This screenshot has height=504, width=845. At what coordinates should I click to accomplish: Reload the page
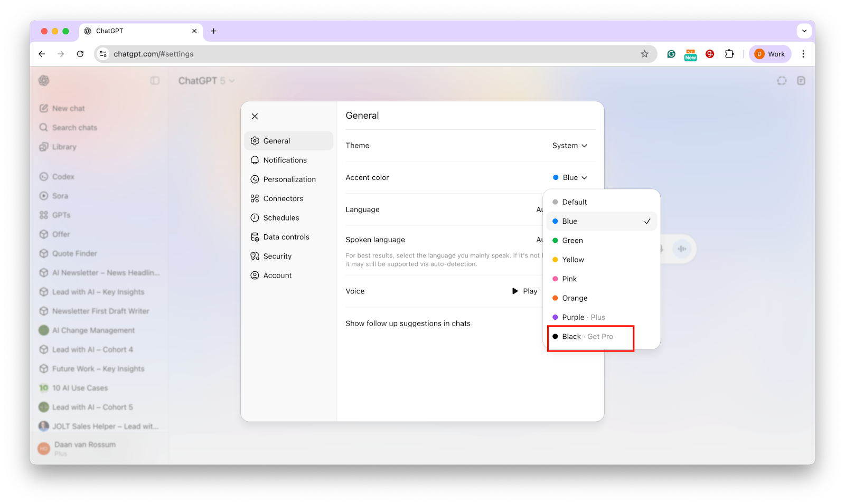80,54
